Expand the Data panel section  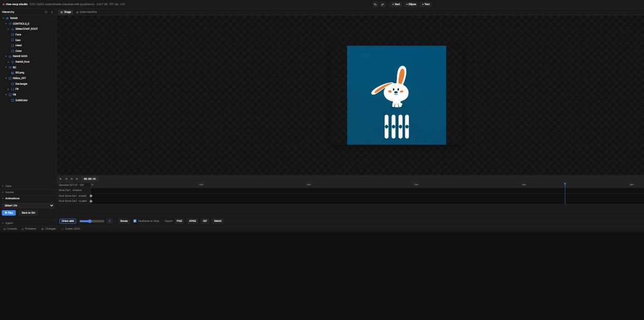(x=28, y=186)
